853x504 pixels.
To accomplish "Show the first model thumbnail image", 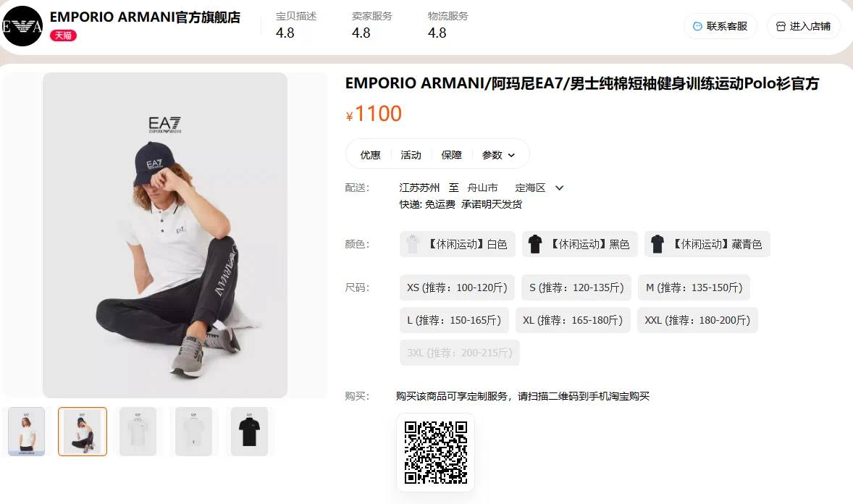I will [27, 431].
